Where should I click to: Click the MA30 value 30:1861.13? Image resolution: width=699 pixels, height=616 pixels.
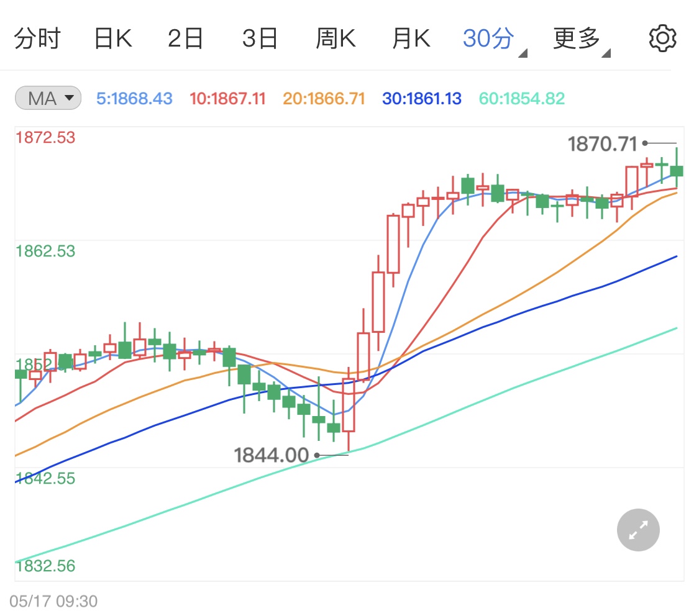(x=421, y=99)
